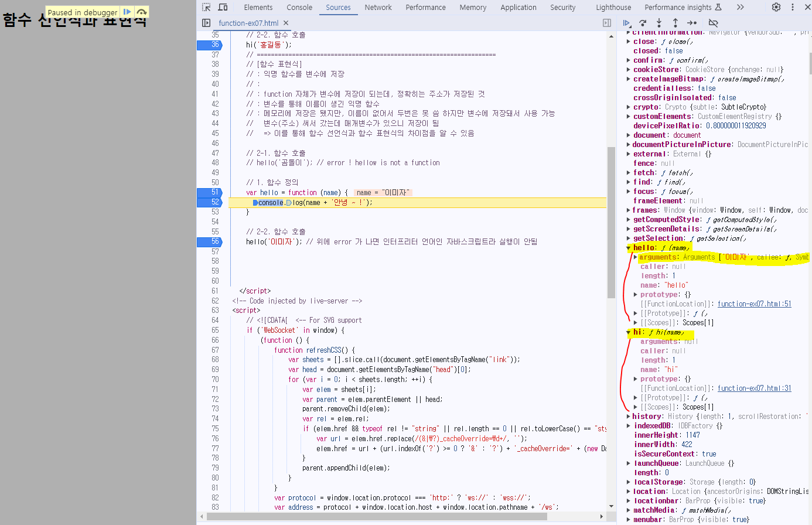Step over next function call

pyautogui.click(x=643, y=23)
